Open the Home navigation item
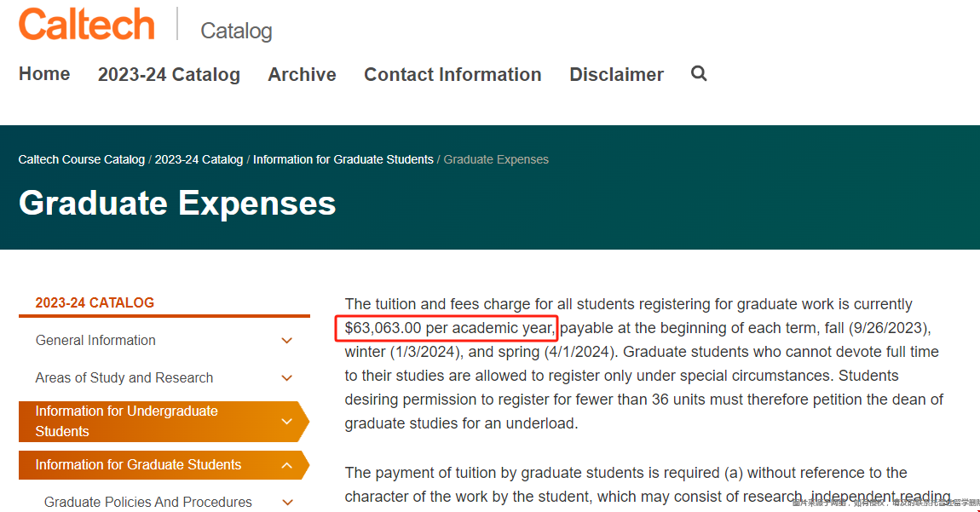 tap(44, 74)
